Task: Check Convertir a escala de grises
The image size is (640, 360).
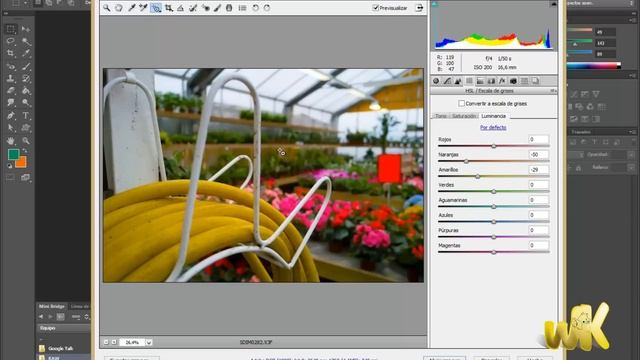Action: coord(461,104)
